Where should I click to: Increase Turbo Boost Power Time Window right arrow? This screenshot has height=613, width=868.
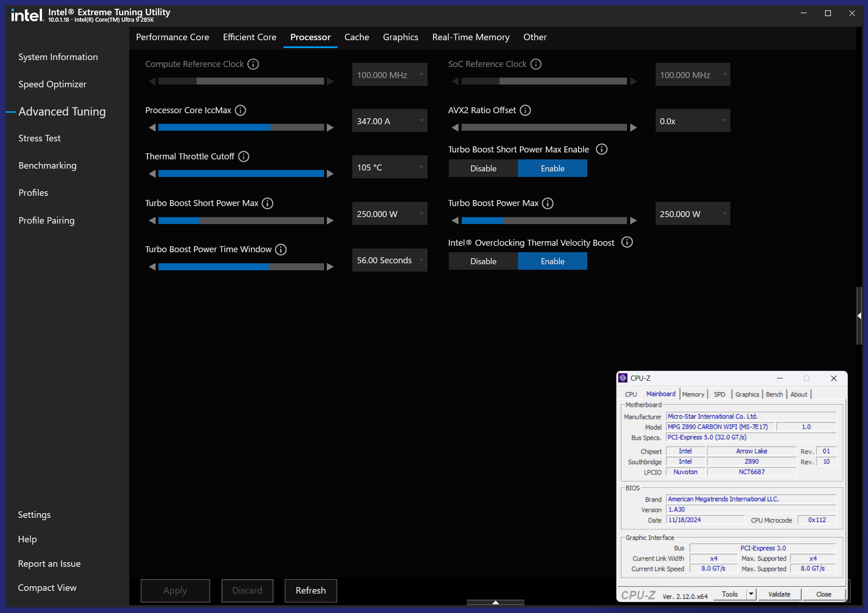pos(330,267)
